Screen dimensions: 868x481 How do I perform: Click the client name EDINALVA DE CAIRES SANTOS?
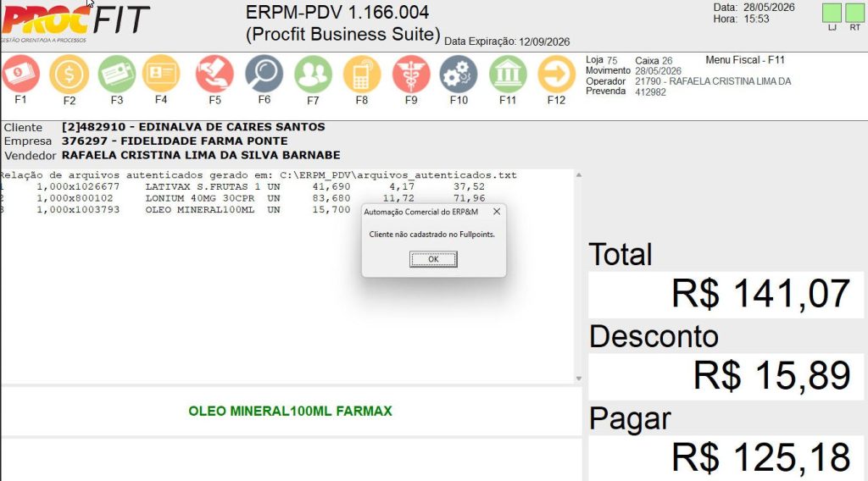[x=231, y=127]
